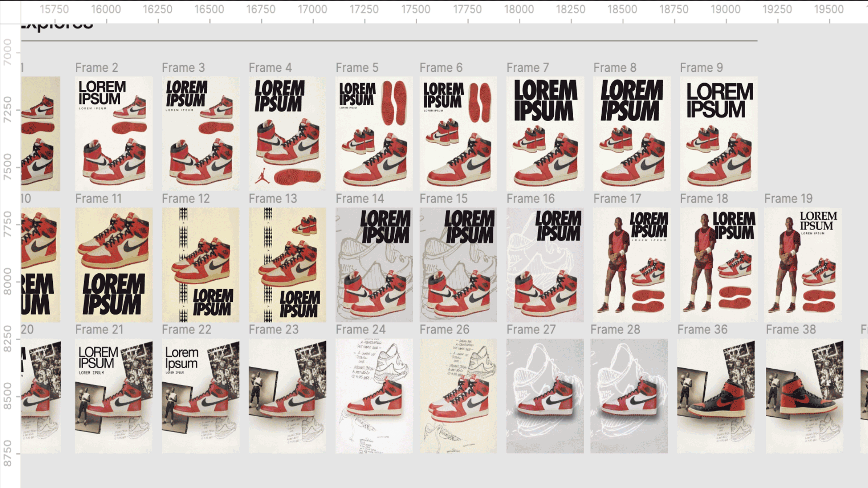This screenshot has width=868, height=488.
Task: Select the Frame 2 poster thumbnail
Action: point(113,133)
